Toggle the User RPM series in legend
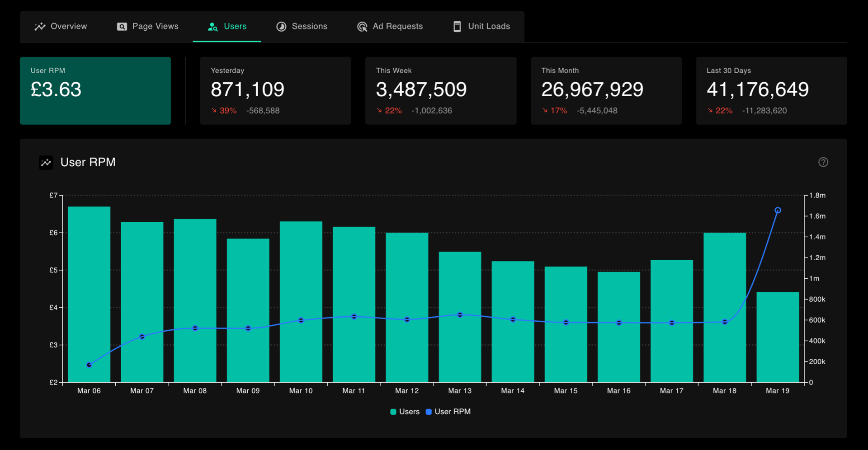 448,412
